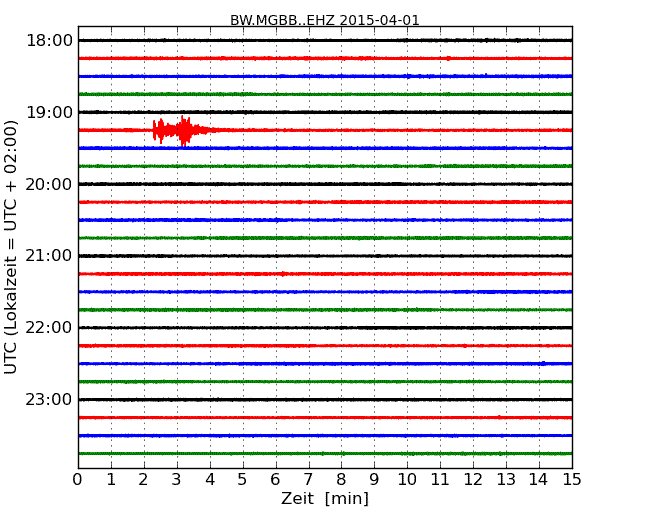Viewport: 650px width, 520px height.
Task: Click the x-axis tick label 9
Action: (x=374, y=480)
